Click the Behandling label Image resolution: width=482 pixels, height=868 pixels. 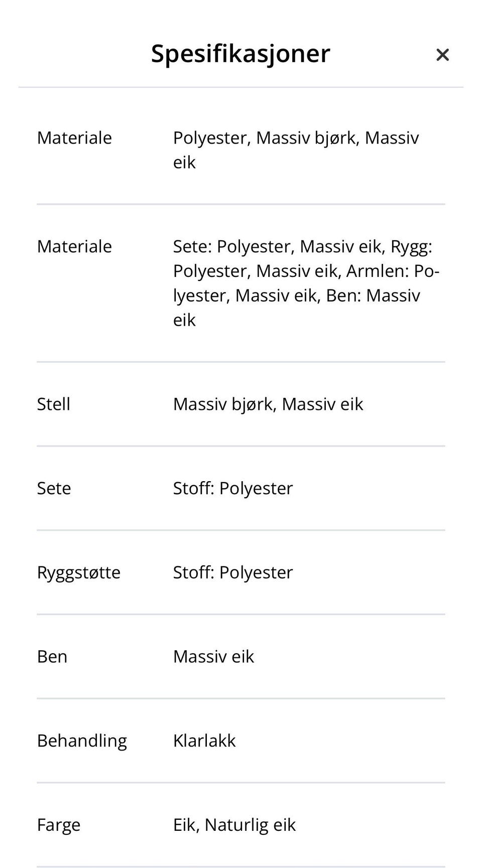pyautogui.click(x=82, y=741)
